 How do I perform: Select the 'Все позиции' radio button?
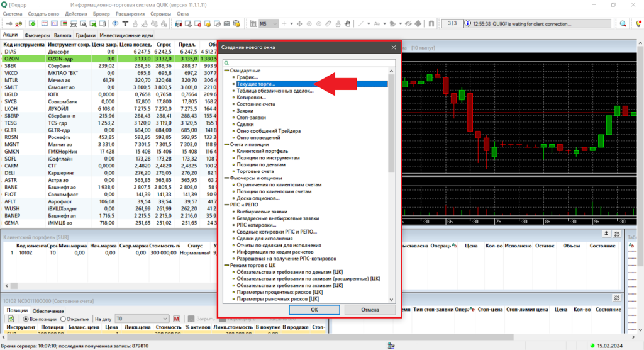[25, 319]
